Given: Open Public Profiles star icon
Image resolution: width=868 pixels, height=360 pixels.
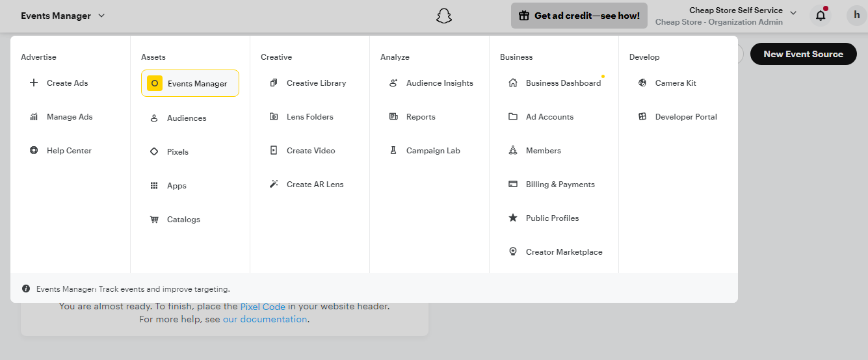Looking at the screenshot, I should click(x=513, y=218).
